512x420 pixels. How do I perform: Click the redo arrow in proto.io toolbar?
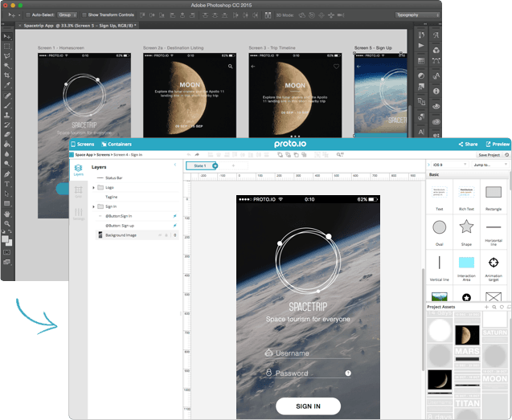click(197, 155)
